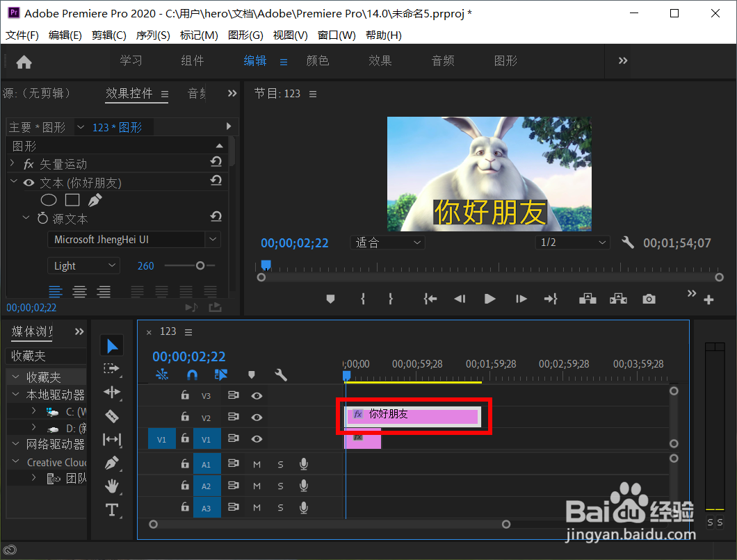737x560 pixels.
Task: Toggle visibility of the text layer (你好朋友)
Action: [29, 183]
